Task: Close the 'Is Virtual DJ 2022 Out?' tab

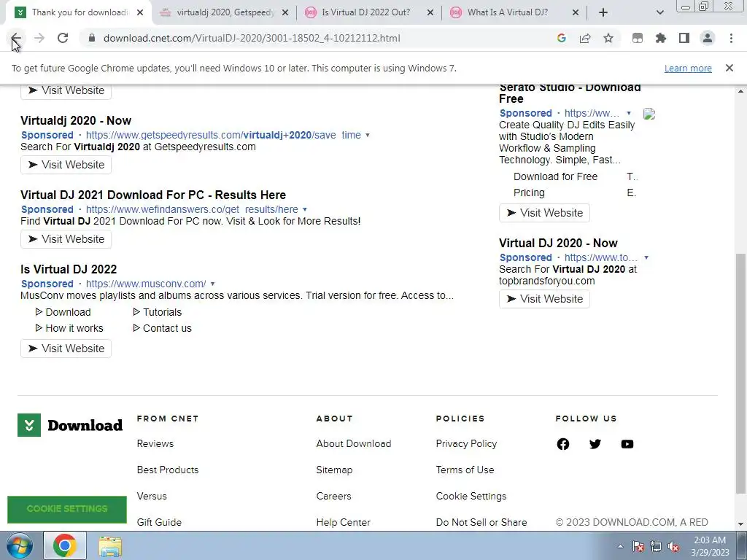Action: [x=430, y=13]
